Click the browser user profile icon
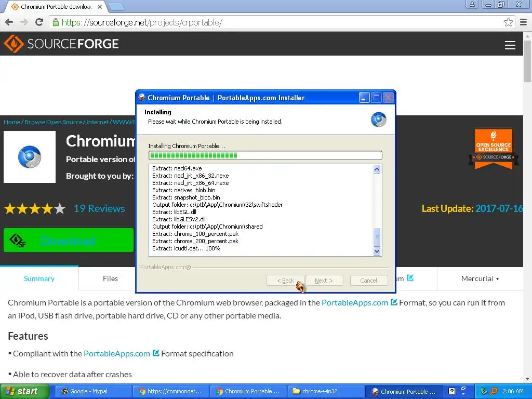The height and width of the screenshot is (399, 532). [x=472, y=4]
